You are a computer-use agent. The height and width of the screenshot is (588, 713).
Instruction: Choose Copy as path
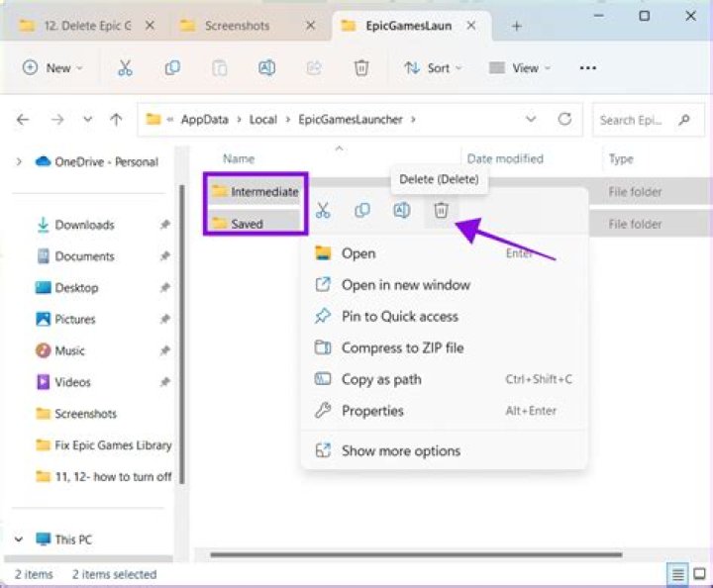[445, 379]
